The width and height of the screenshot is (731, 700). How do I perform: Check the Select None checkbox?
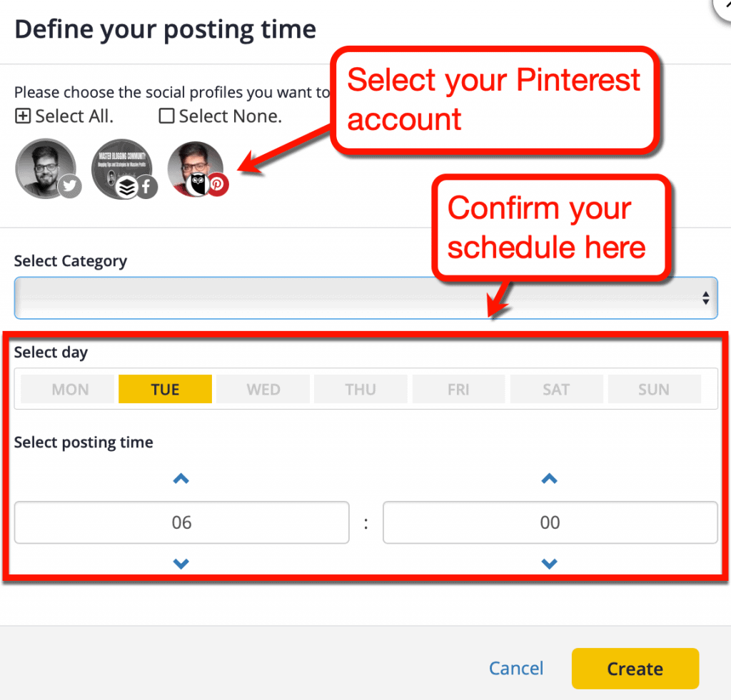point(166,116)
